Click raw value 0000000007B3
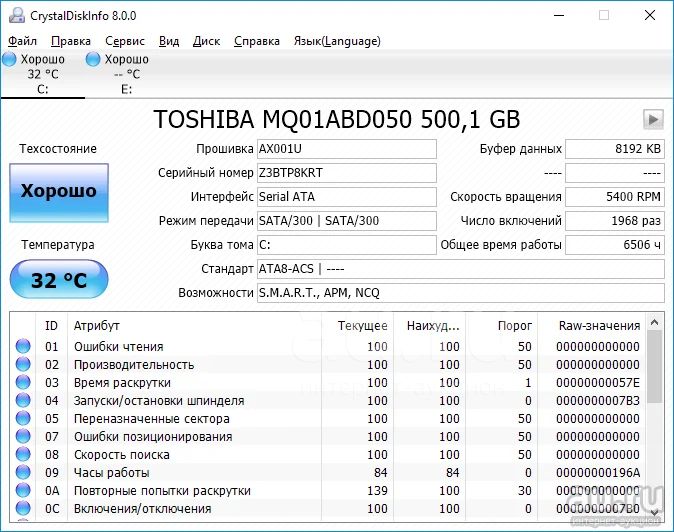 (x=598, y=401)
